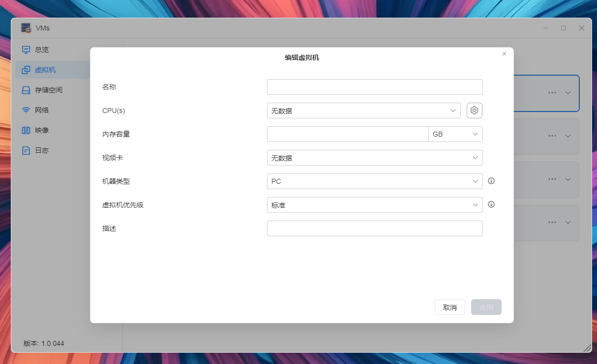Grab the window resize handle corner
The height and width of the screenshot is (364, 597).
[587, 348]
